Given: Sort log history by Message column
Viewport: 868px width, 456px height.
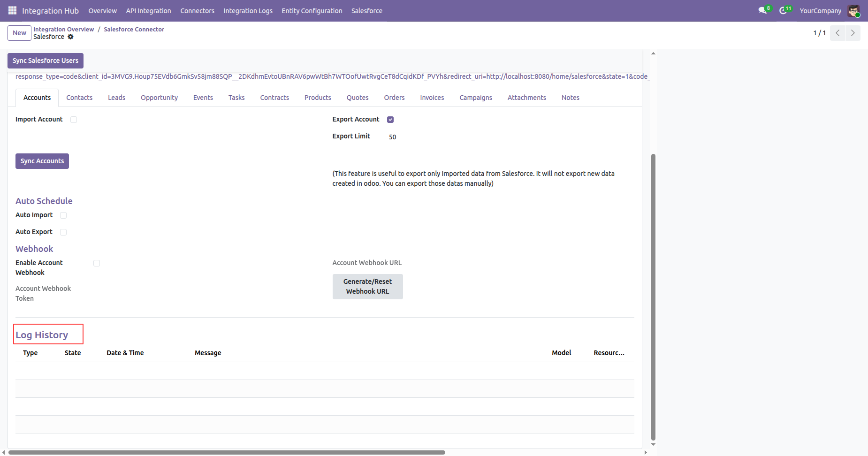Looking at the screenshot, I should (208, 353).
